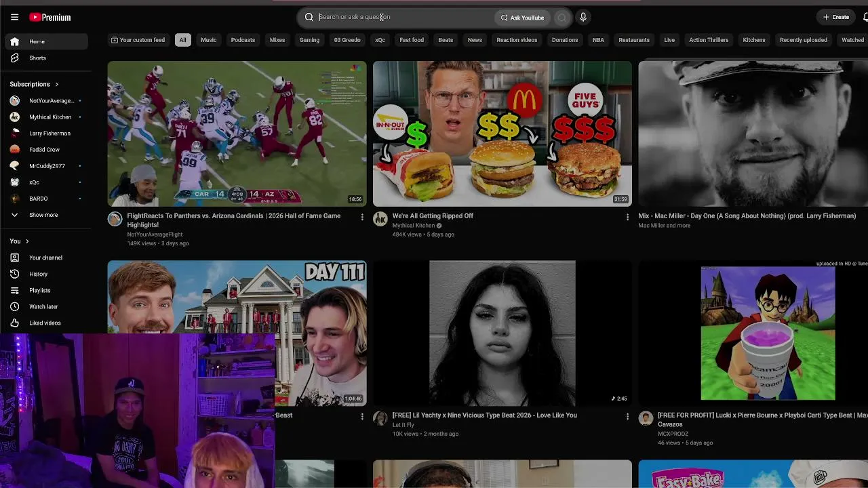Open Liked videos
The height and width of the screenshot is (488, 868).
pos(46,323)
